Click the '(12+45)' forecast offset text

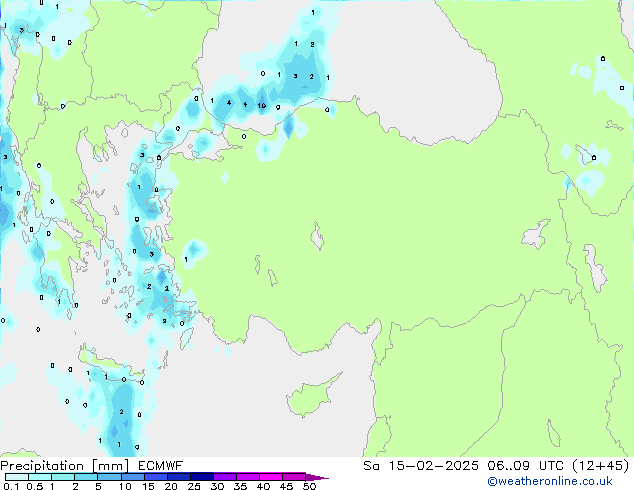pos(601,466)
